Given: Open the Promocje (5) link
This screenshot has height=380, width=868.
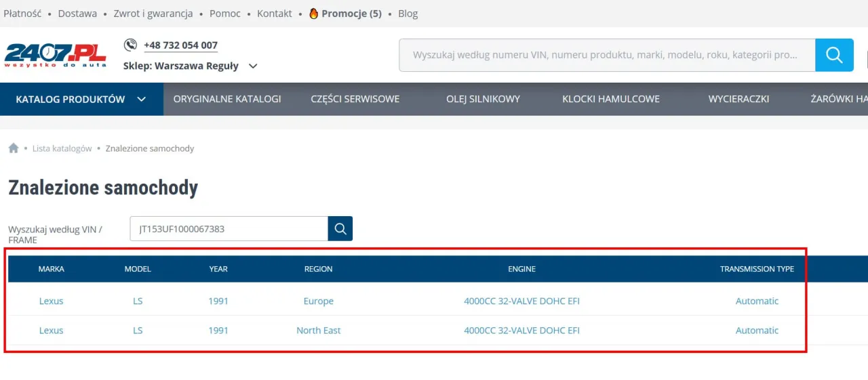Looking at the screenshot, I should click(x=351, y=14).
